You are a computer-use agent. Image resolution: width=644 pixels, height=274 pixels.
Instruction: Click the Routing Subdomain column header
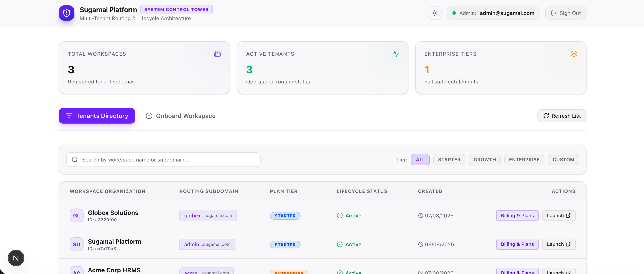pos(209,191)
